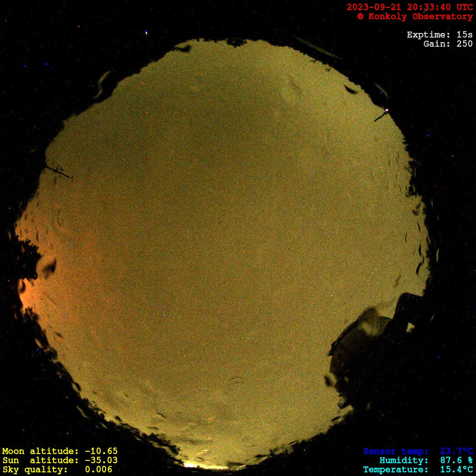This screenshot has width=476, height=476.
Task: Click the bright lamp on the upper-right pole
Action: click(387, 110)
